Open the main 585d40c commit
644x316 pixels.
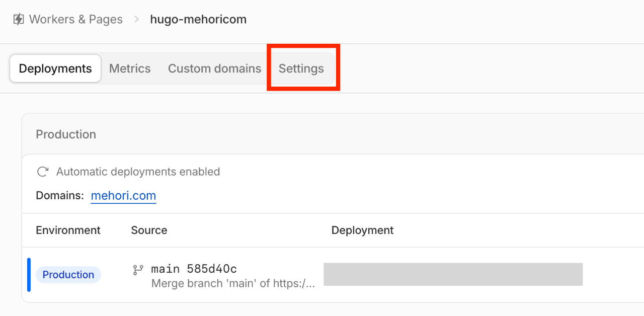click(194, 269)
